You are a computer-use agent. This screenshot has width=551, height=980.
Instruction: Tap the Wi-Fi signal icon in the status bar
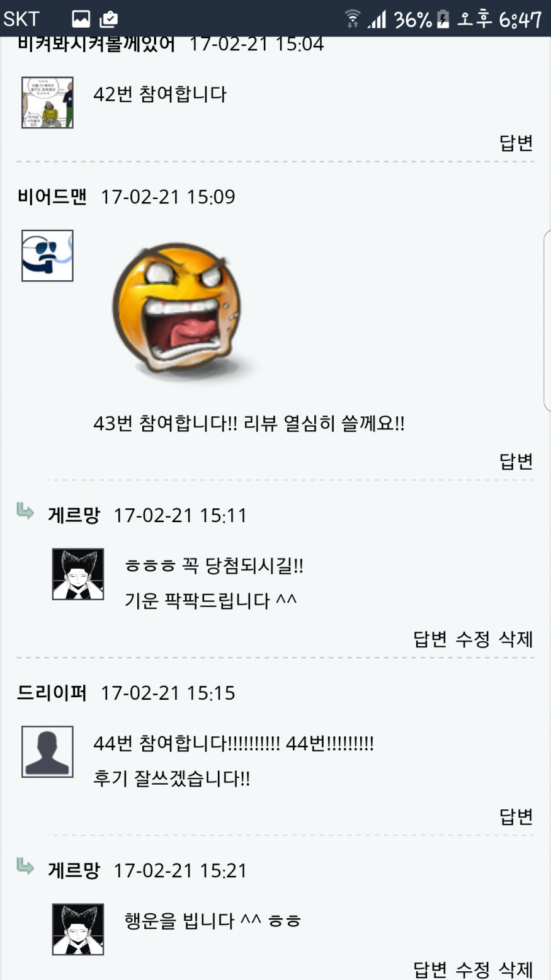tap(353, 18)
